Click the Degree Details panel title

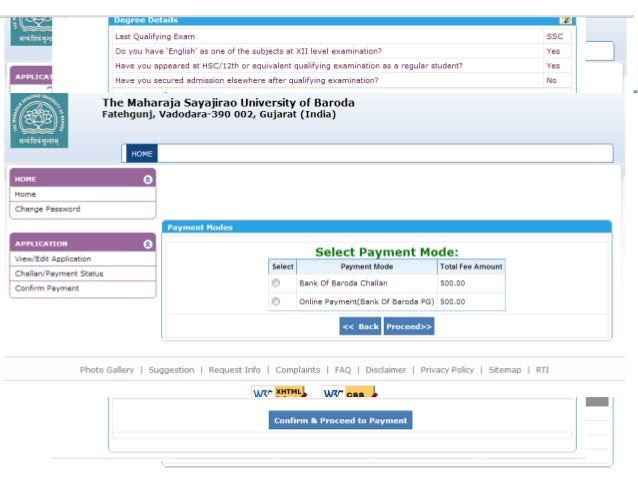pos(146,20)
